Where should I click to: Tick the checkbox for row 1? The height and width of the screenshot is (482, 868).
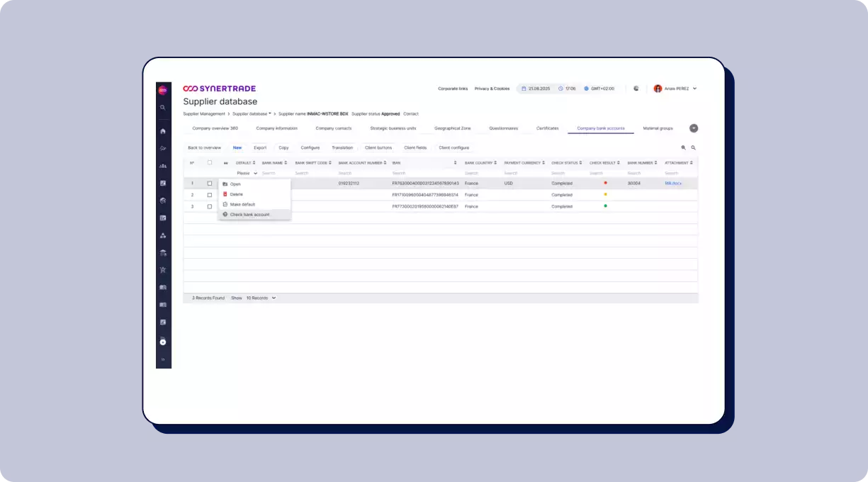click(x=210, y=183)
